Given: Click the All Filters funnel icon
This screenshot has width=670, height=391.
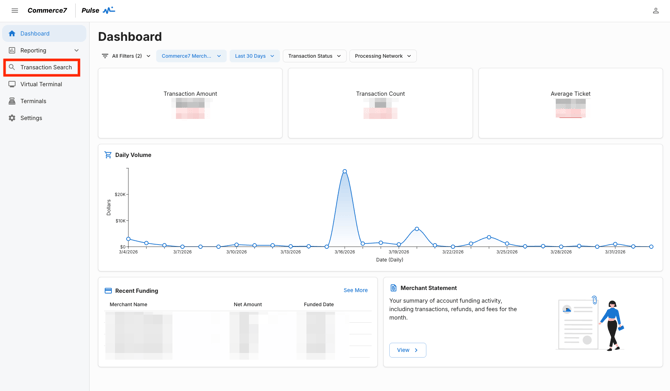Looking at the screenshot, I should click(105, 56).
